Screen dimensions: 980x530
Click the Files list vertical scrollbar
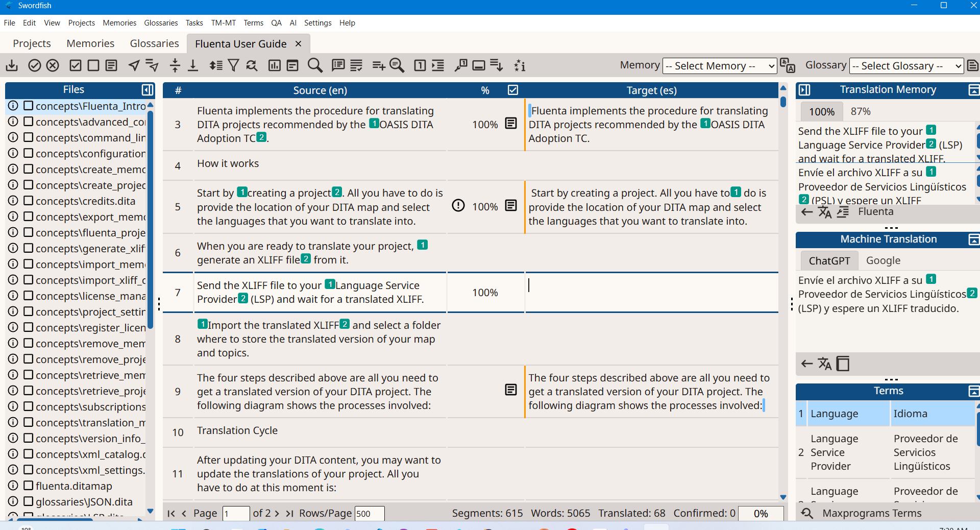[x=150, y=220]
